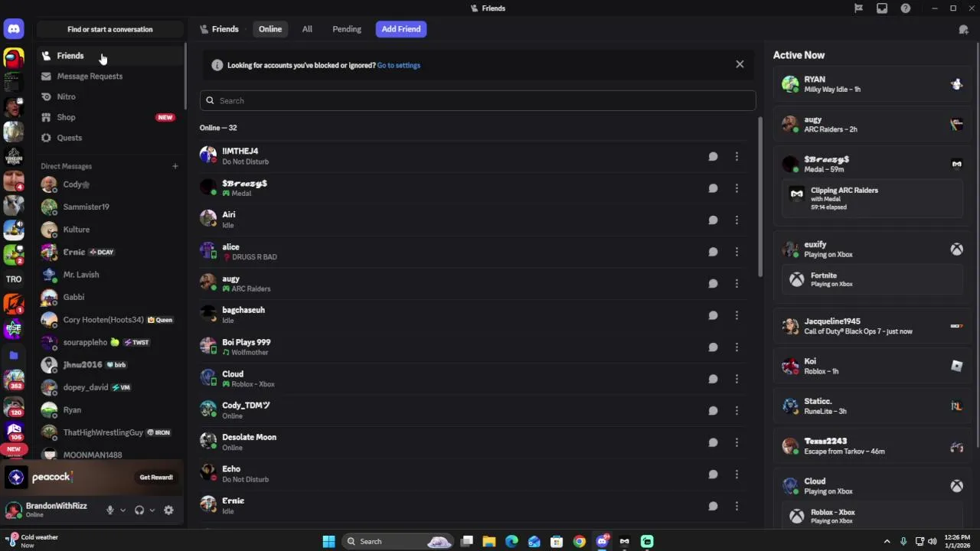The height and width of the screenshot is (551, 980).
Task: Open Message Requests
Action: pyautogui.click(x=110, y=77)
